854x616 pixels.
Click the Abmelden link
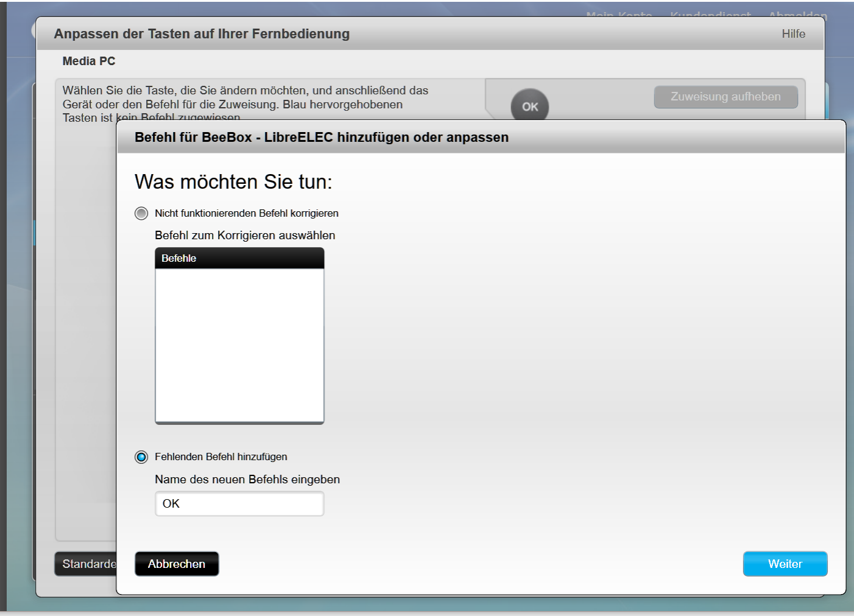[x=797, y=15]
